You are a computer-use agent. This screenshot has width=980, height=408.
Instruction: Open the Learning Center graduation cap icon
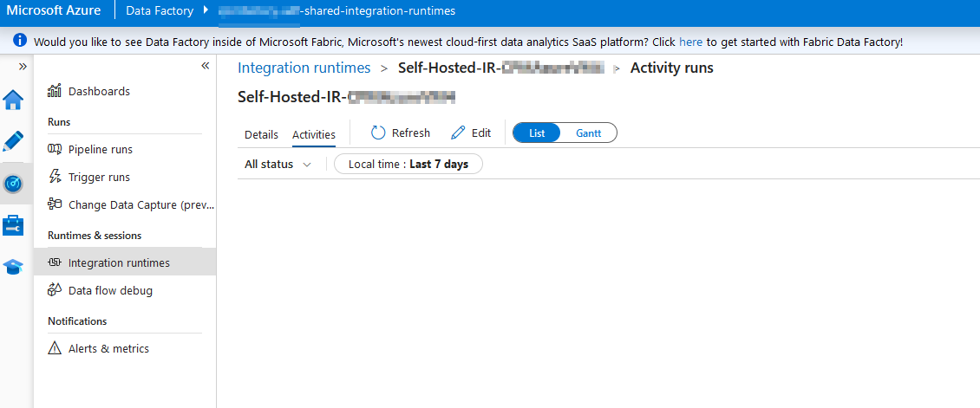click(x=13, y=267)
